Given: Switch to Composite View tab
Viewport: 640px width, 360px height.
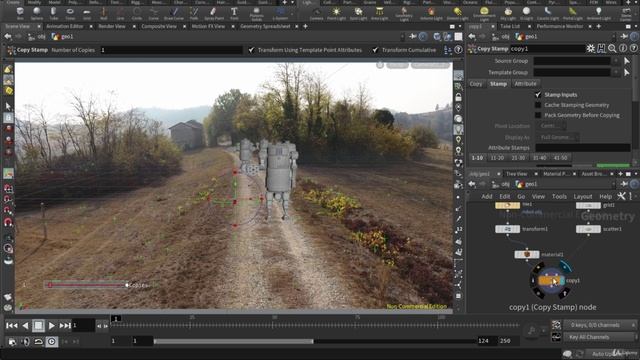Looking at the screenshot, I should (x=159, y=26).
